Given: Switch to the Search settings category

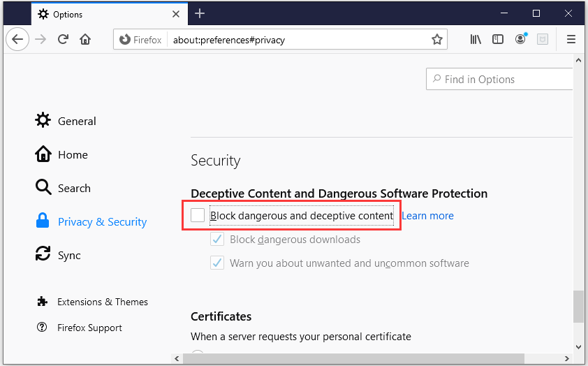Looking at the screenshot, I should [x=63, y=187].
